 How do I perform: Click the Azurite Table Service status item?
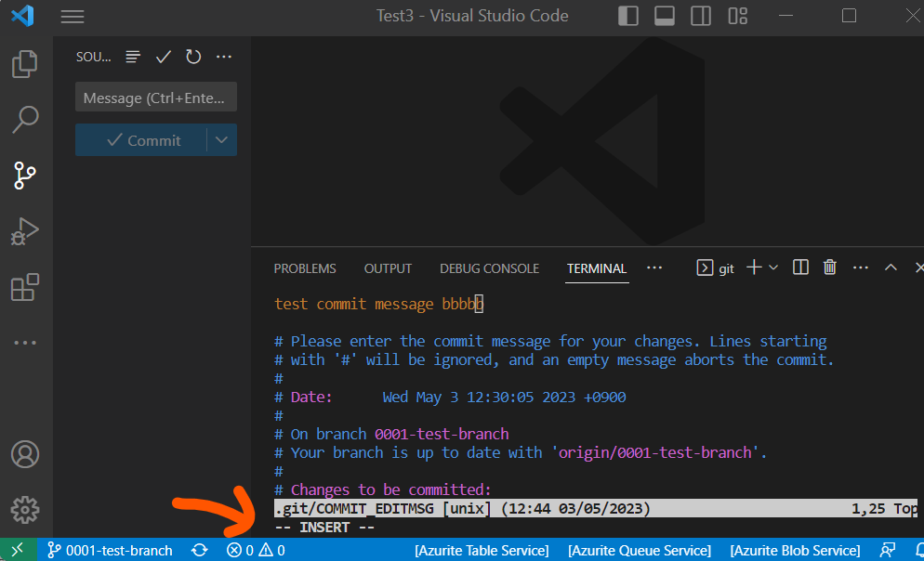tap(482, 550)
